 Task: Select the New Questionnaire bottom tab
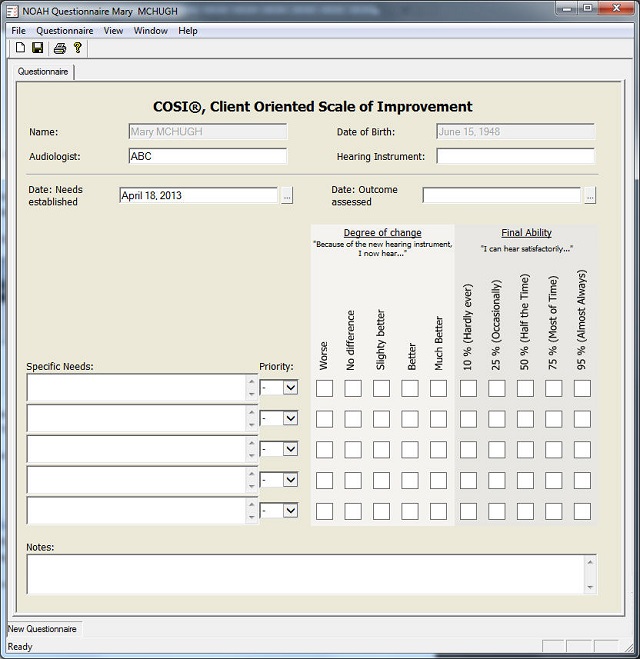click(x=42, y=629)
